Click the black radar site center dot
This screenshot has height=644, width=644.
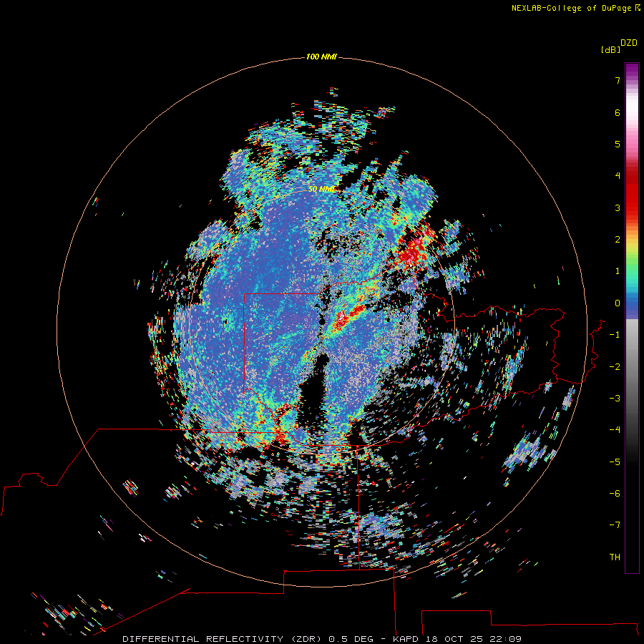point(322,321)
